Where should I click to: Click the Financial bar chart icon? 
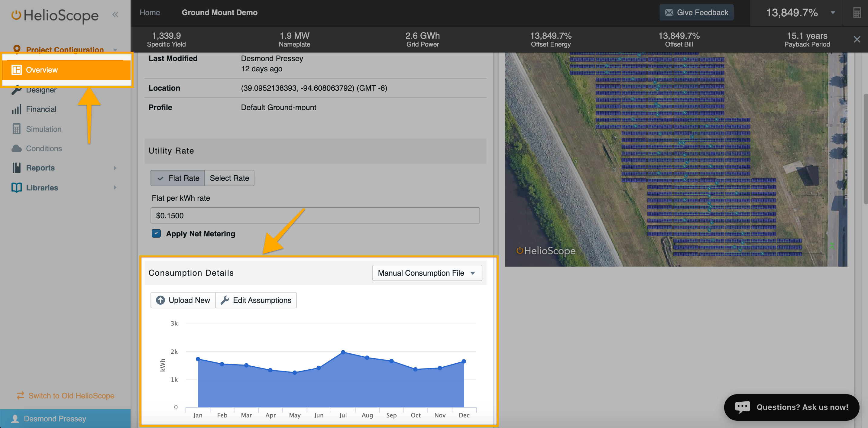[17, 109]
